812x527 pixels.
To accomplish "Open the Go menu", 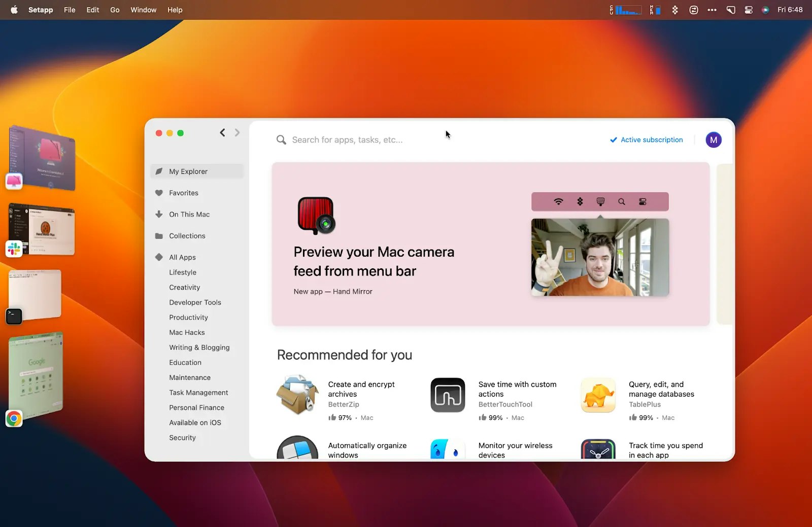I will 115,10.
